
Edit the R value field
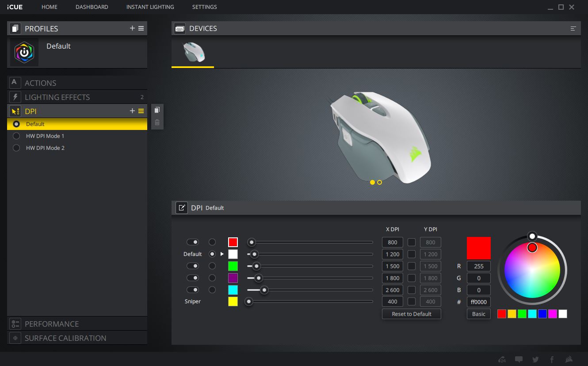479,266
